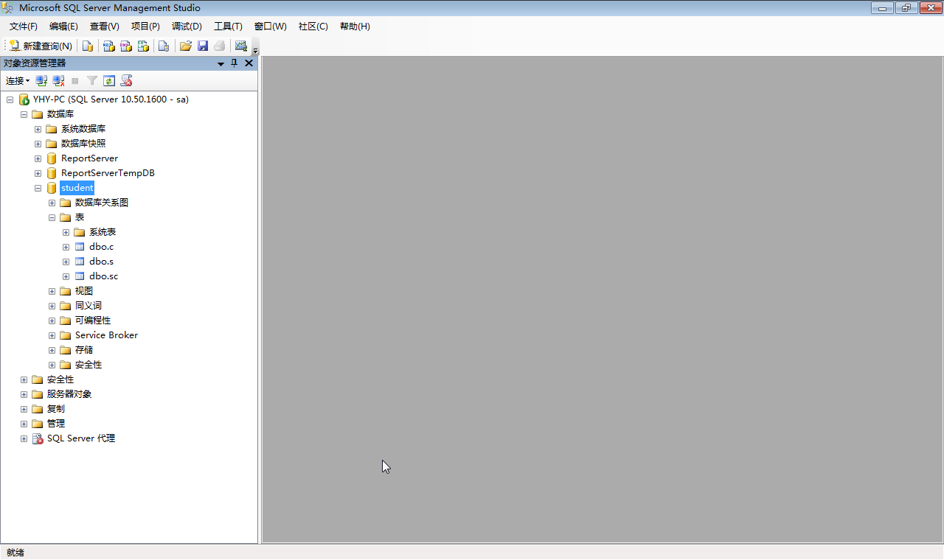Toggle auto-hide pin on 对象资源管理器 panel
Image resolution: width=944 pixels, height=560 pixels.
tap(235, 63)
